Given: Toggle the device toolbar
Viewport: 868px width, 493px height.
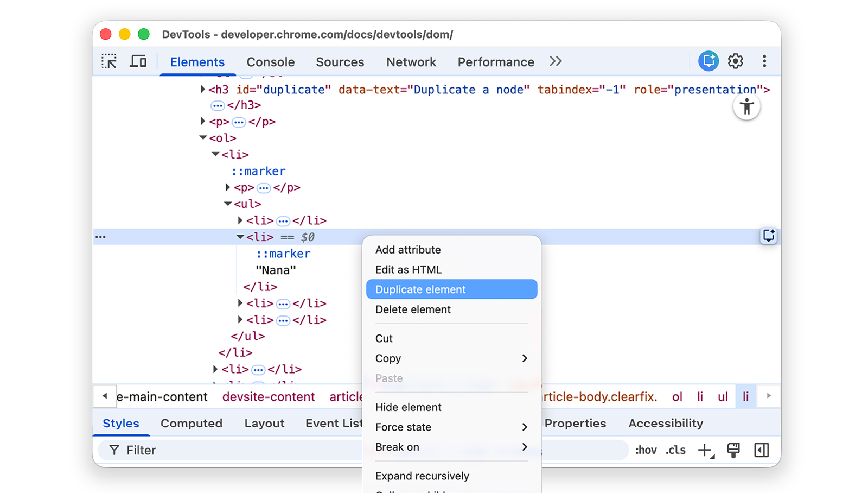Looking at the screenshot, I should 138,61.
